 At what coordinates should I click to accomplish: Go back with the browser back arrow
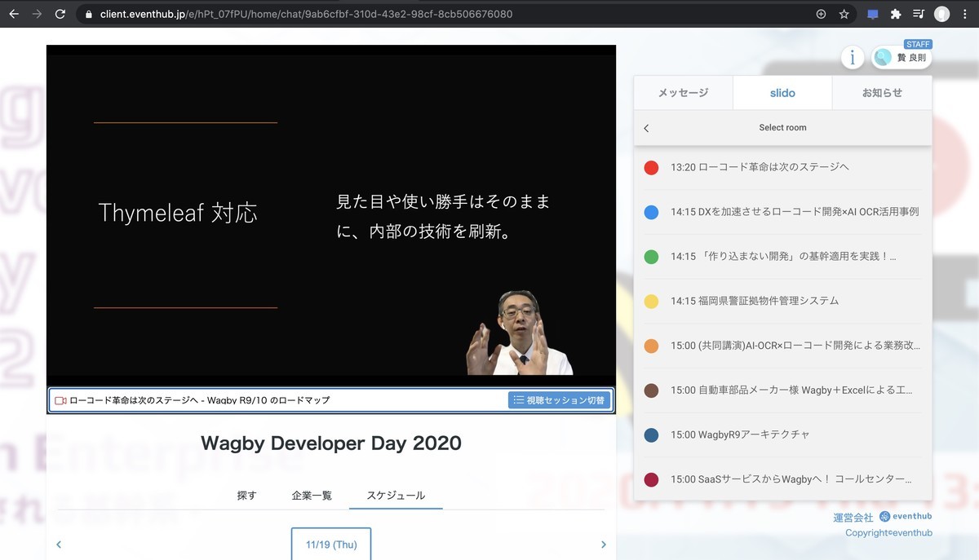(14, 14)
